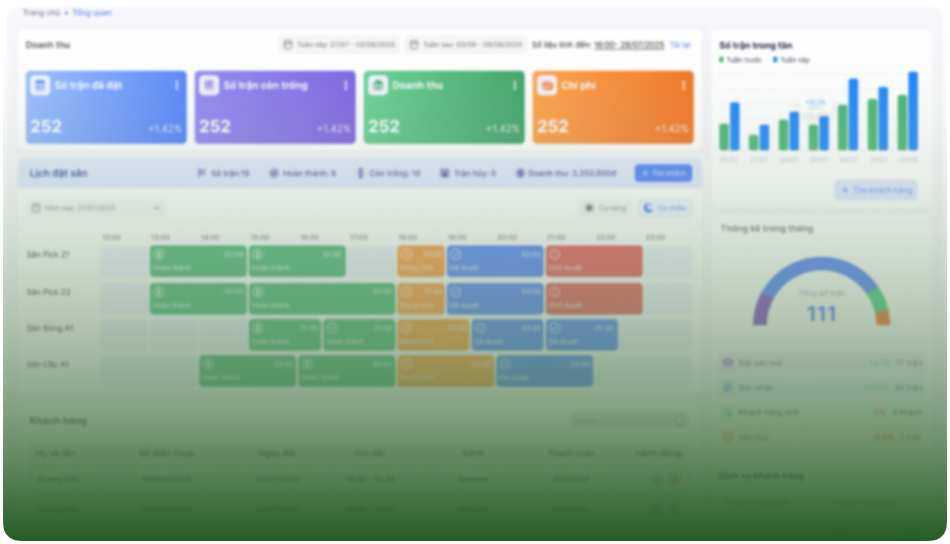Expand the Hôm nay date dropdown

pyautogui.click(x=96, y=208)
